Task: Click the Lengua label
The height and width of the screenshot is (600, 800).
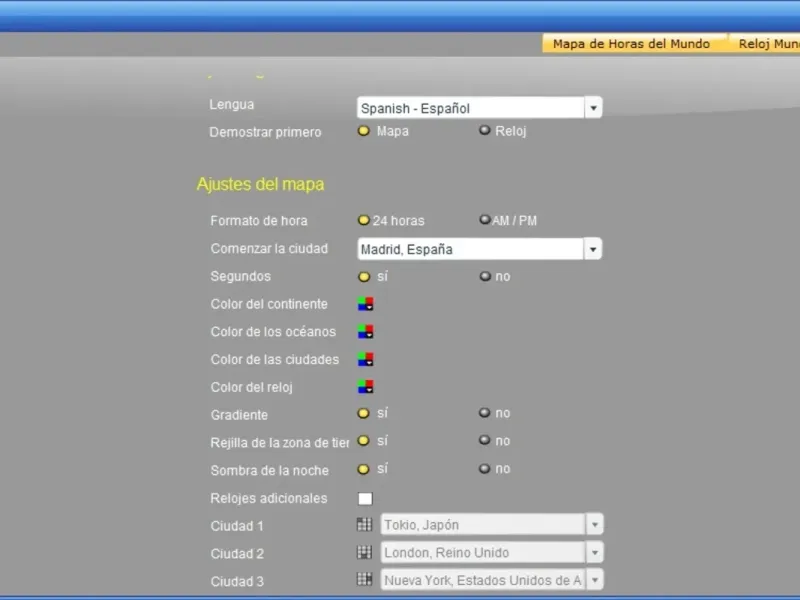Action: pyautogui.click(x=232, y=105)
